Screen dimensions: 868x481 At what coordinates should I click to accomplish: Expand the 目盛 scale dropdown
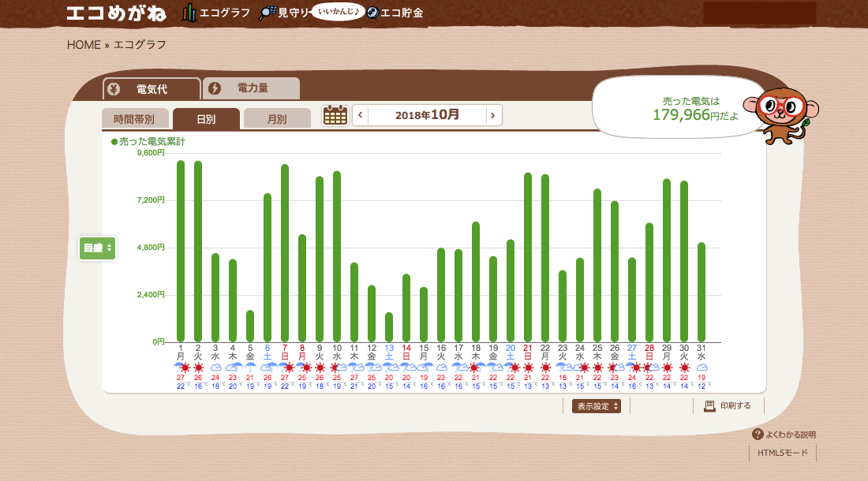(98, 248)
